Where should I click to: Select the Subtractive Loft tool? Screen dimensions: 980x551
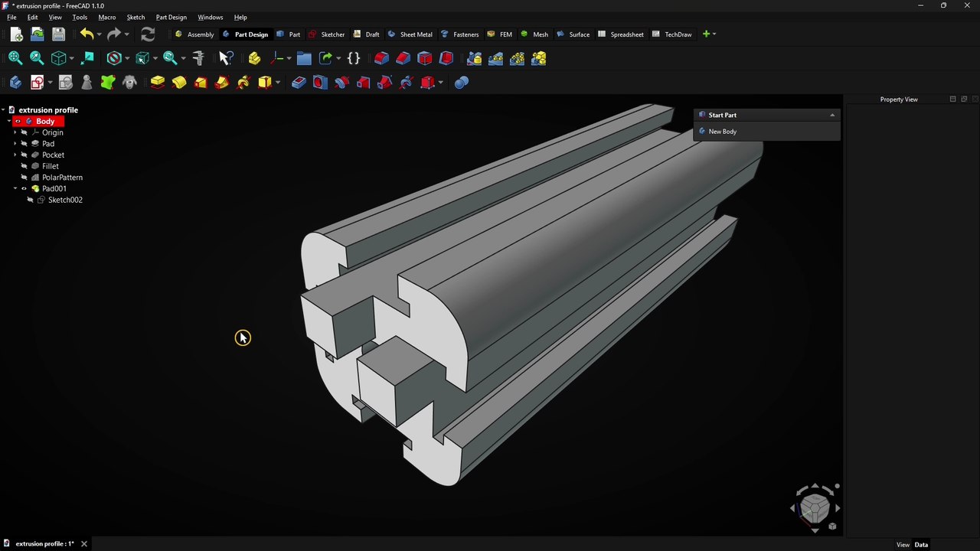point(363,83)
